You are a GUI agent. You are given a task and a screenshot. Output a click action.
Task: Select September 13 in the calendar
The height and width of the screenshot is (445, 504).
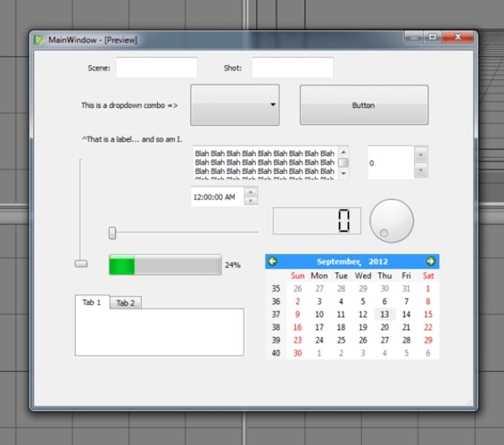click(x=385, y=315)
